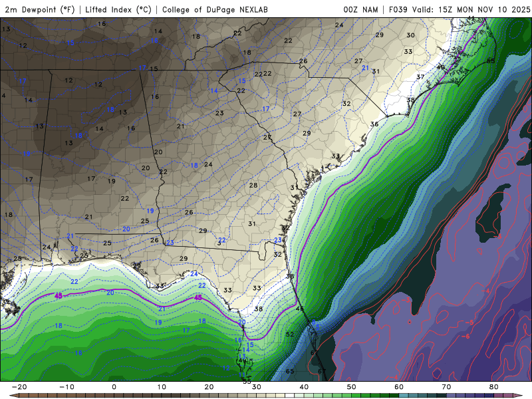Click the 40 label on the color scale
532x399 pixels.
pyautogui.click(x=304, y=387)
